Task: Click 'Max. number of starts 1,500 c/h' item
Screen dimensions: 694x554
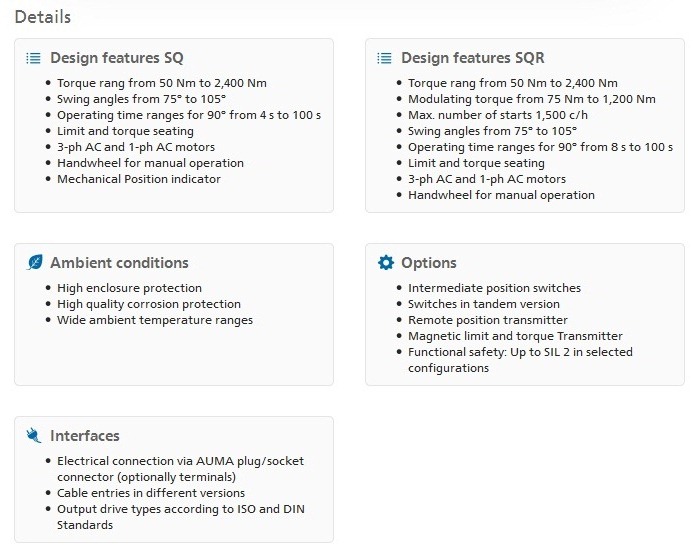Action: coord(497,115)
